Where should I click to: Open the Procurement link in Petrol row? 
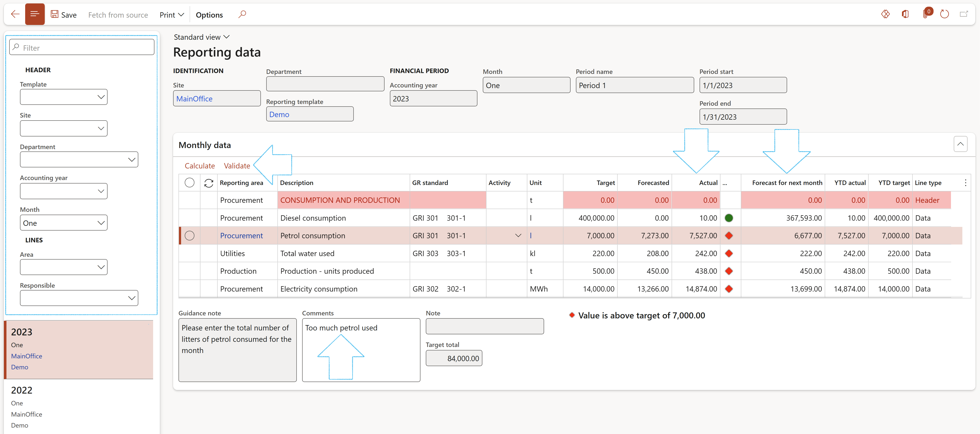241,236
